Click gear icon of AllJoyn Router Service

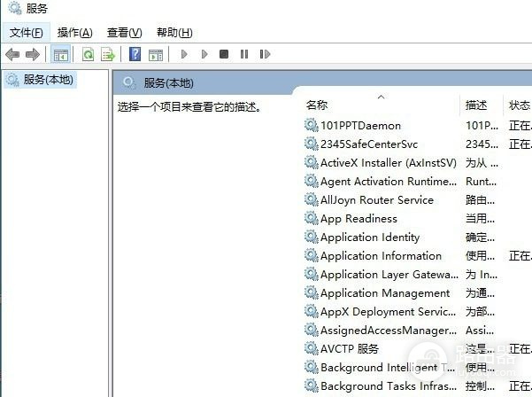[311, 199]
